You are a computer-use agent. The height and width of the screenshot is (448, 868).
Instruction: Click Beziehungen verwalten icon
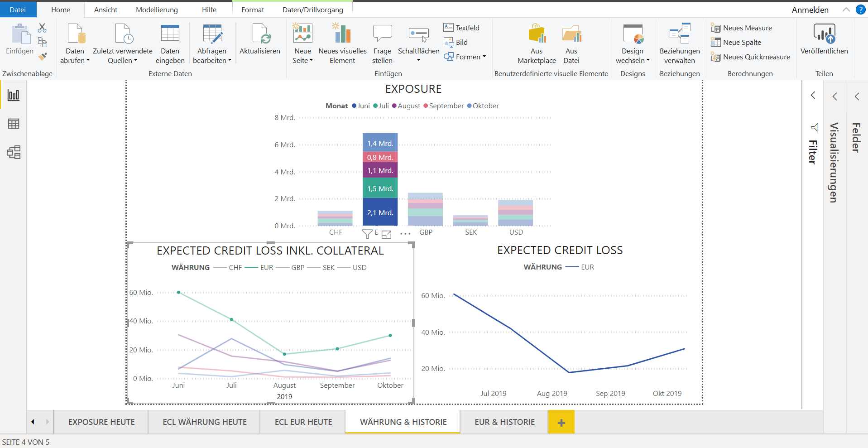(x=680, y=34)
